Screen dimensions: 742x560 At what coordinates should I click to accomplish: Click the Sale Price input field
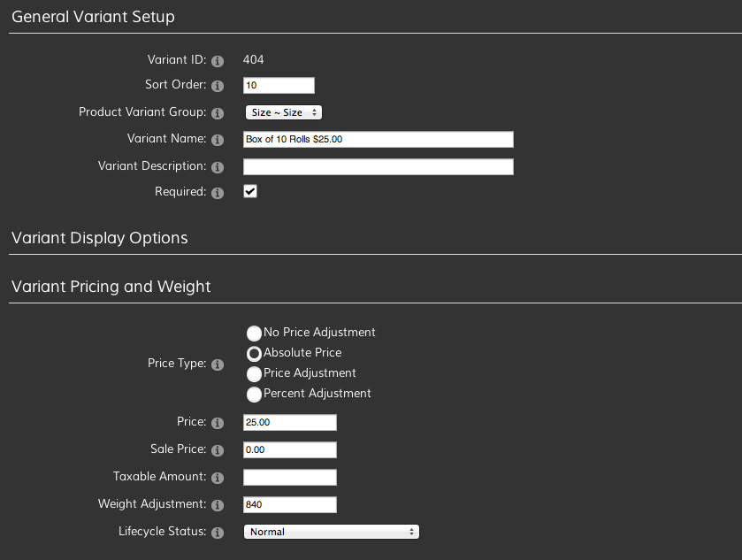click(x=289, y=449)
